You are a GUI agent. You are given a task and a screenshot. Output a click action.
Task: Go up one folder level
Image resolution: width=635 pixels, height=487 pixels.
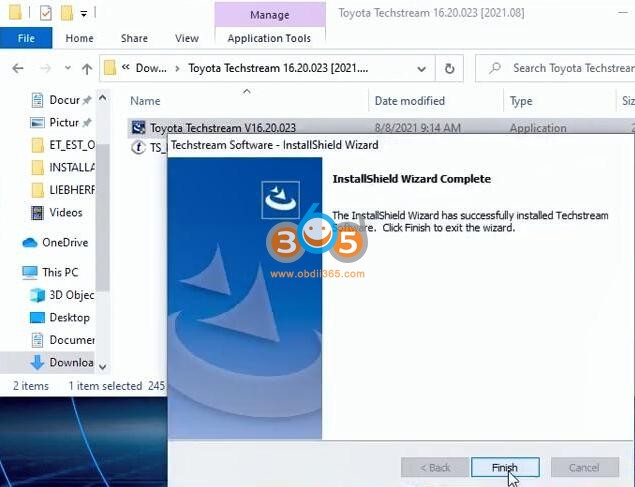tap(87, 69)
